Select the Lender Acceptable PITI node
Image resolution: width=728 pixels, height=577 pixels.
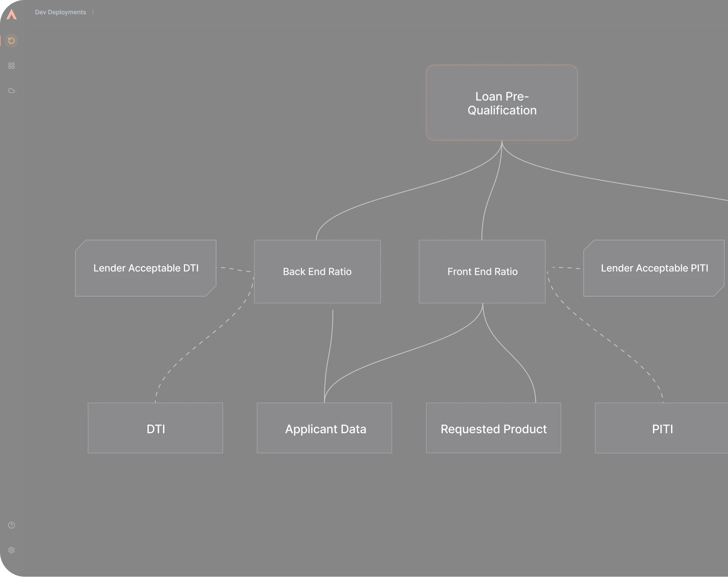[654, 268]
